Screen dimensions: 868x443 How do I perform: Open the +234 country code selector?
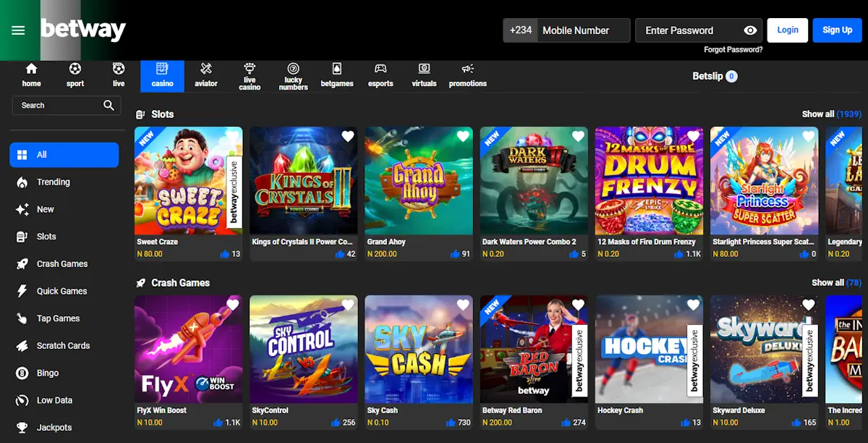pyautogui.click(x=520, y=30)
